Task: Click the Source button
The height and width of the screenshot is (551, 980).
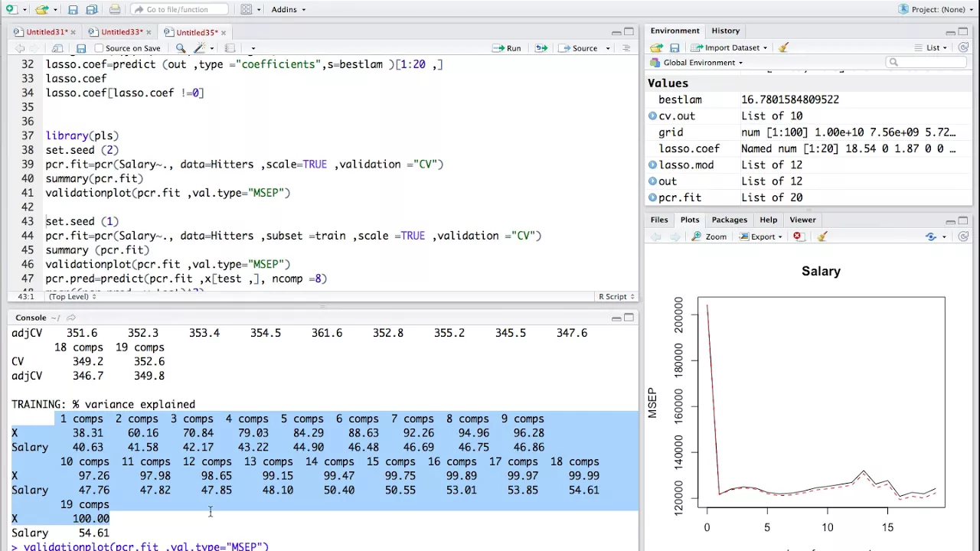Action: (x=578, y=48)
